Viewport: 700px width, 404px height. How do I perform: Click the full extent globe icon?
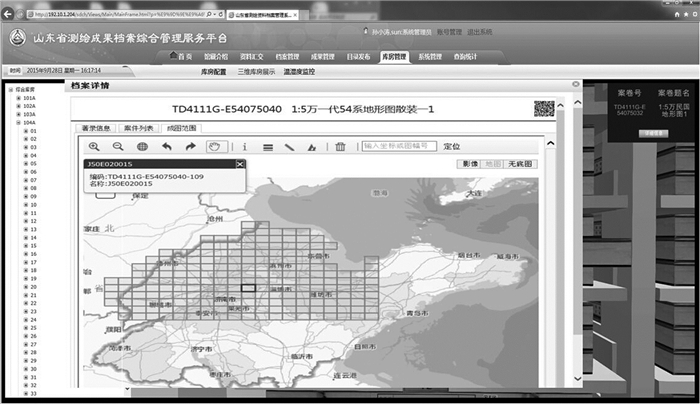142,146
